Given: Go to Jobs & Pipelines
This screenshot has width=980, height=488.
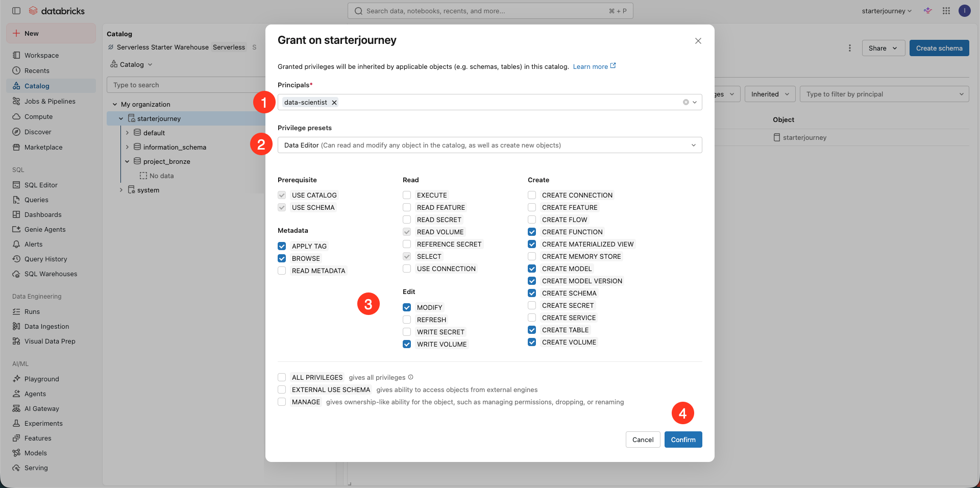Looking at the screenshot, I should (x=51, y=101).
